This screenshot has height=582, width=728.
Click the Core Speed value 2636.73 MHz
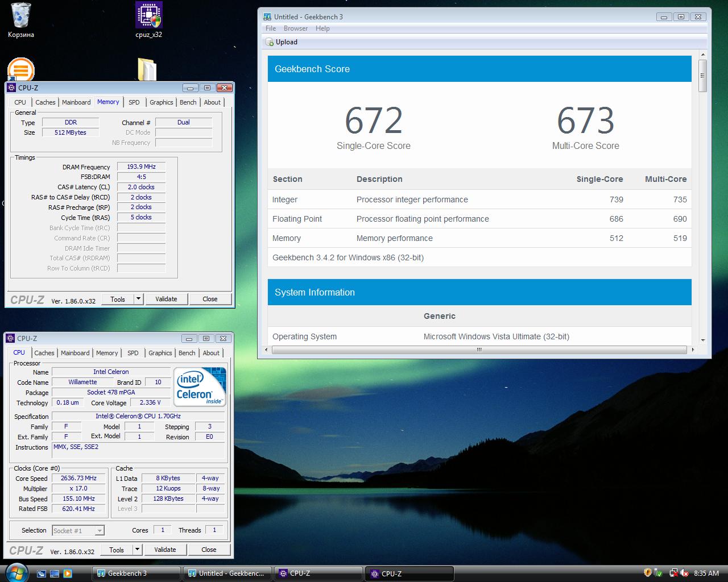pos(78,478)
